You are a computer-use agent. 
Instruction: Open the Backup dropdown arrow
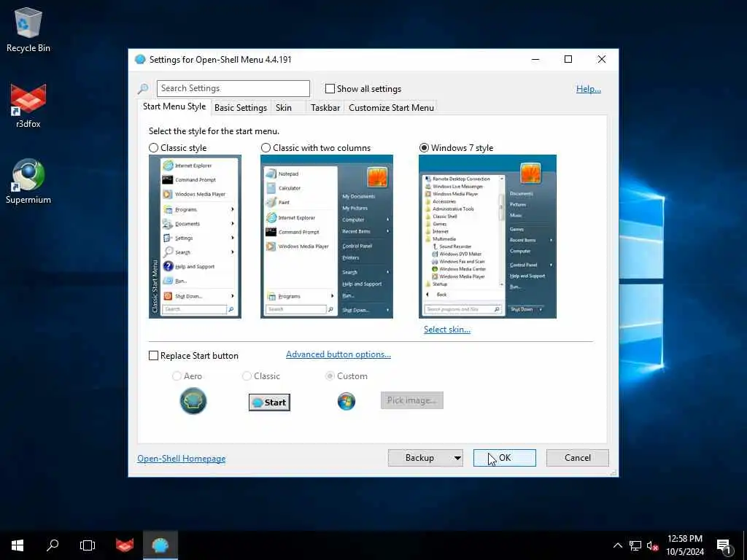[x=457, y=458]
